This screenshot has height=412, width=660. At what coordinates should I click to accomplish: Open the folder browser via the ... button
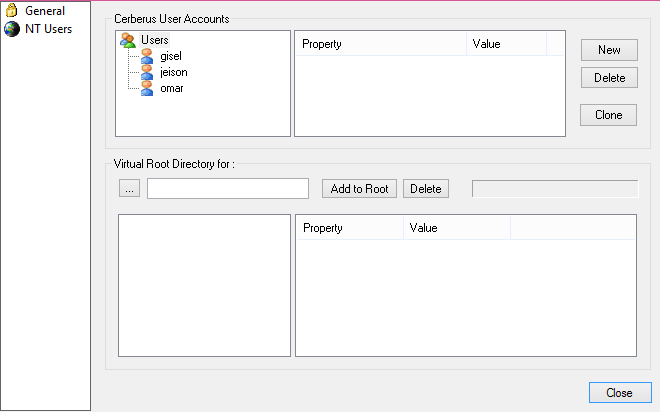point(129,189)
